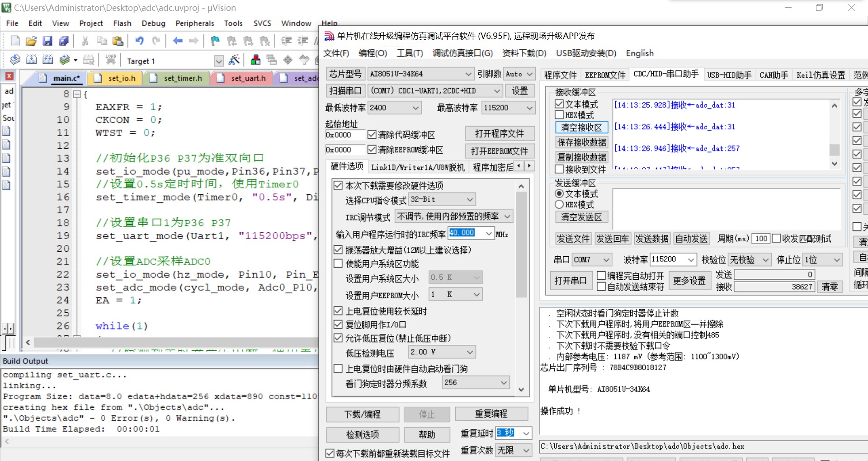The height and width of the screenshot is (461, 868).
Task: Enable 接收到文件 checkbox
Action: (x=559, y=169)
